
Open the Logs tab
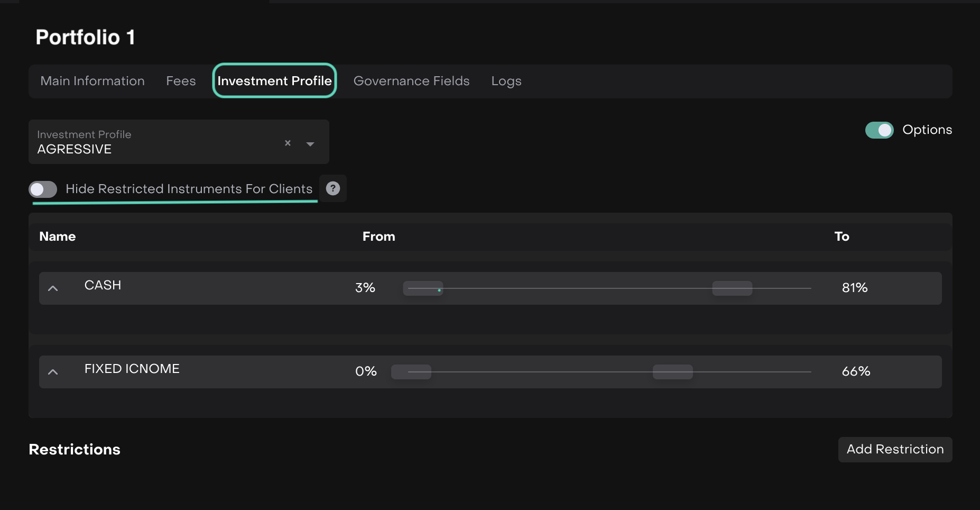(x=506, y=81)
